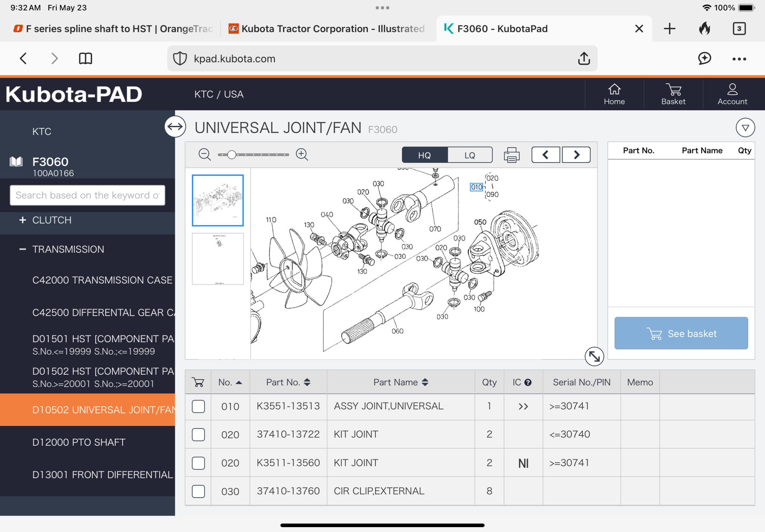Image resolution: width=765 pixels, height=532 pixels.
Task: Open the Account menu
Action: (x=732, y=94)
